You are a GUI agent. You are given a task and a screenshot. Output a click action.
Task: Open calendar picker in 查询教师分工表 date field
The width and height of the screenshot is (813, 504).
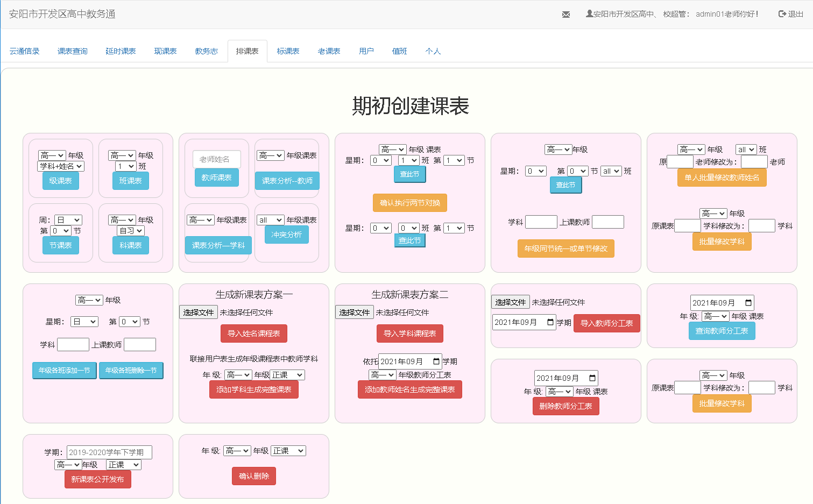pos(748,303)
